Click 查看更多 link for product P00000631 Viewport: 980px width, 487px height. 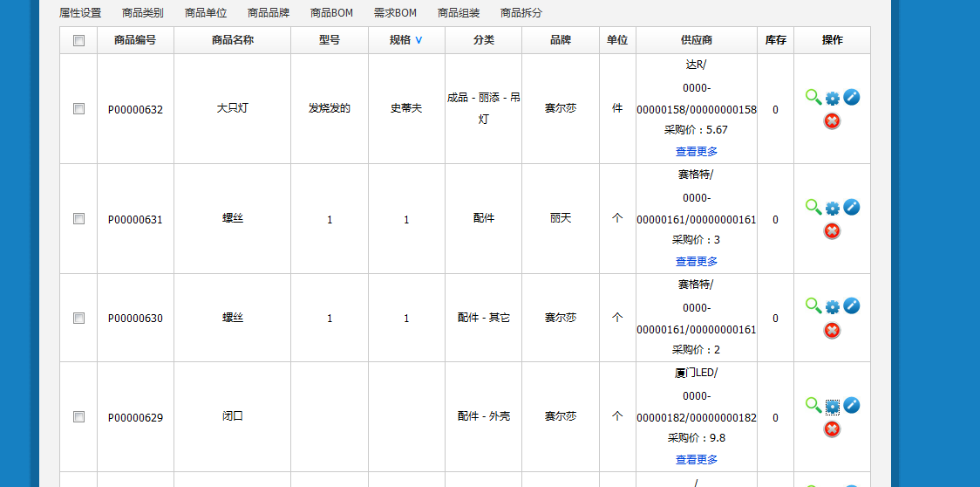coord(697,262)
